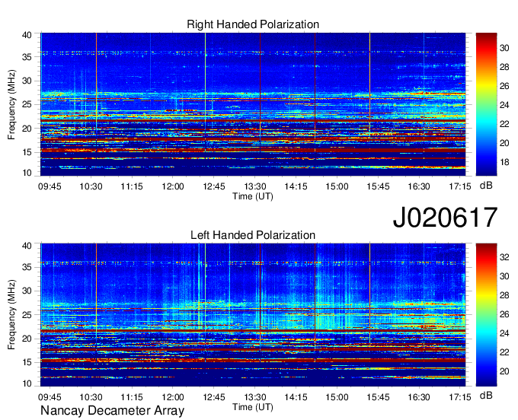Click "Frequency (MHz)" axis label of left-handed plot
This screenshot has height=420, width=518.
coord(11,315)
